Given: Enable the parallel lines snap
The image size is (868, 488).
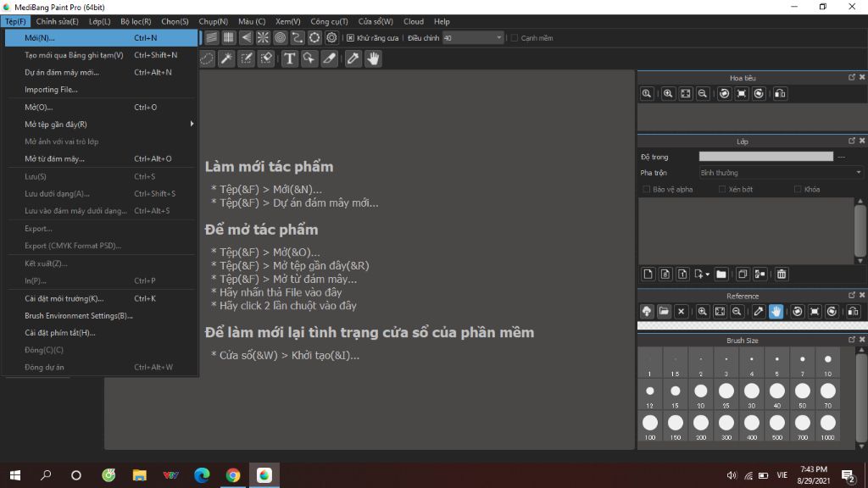Looking at the screenshot, I should [211, 37].
